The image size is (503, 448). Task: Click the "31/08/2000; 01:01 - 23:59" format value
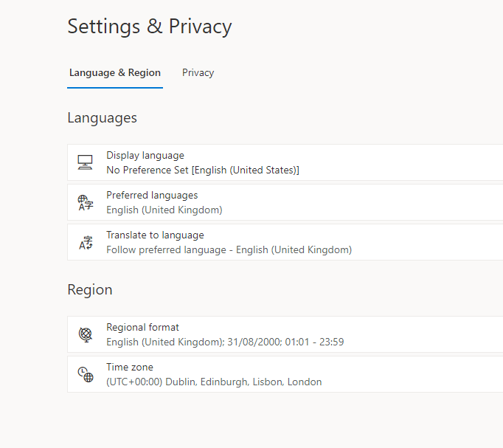click(285, 342)
